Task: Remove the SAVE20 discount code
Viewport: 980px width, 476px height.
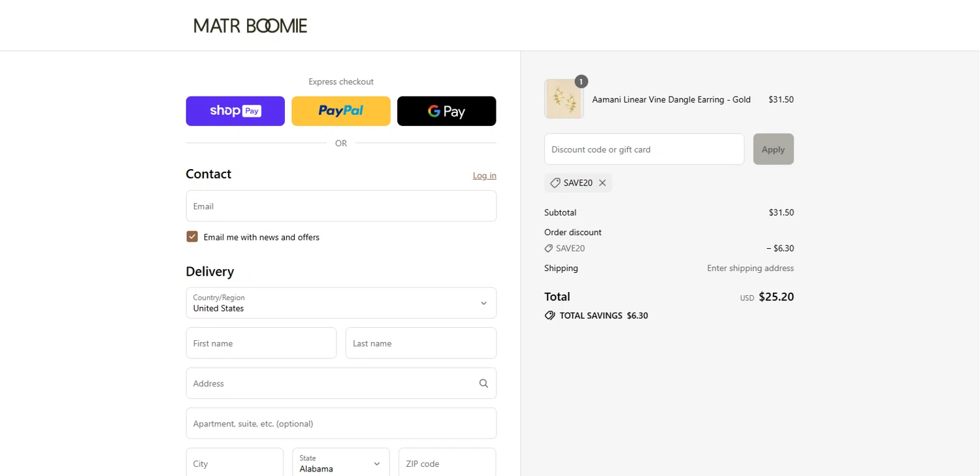Action: coord(602,183)
